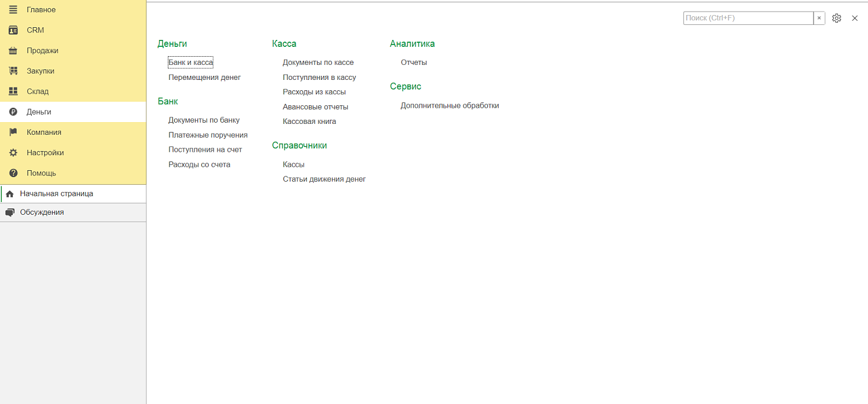Switch to the Начальная страница tab
The image size is (868, 404).
pos(56,194)
